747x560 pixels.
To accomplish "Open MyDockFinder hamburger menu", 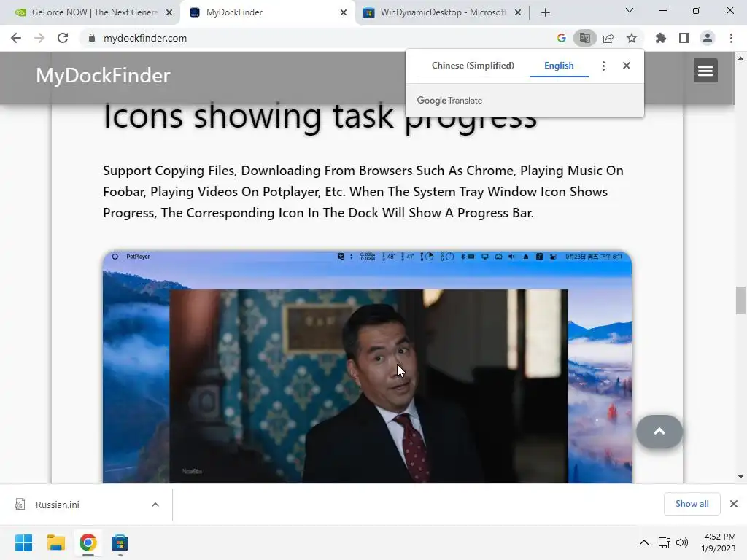I will (x=705, y=71).
